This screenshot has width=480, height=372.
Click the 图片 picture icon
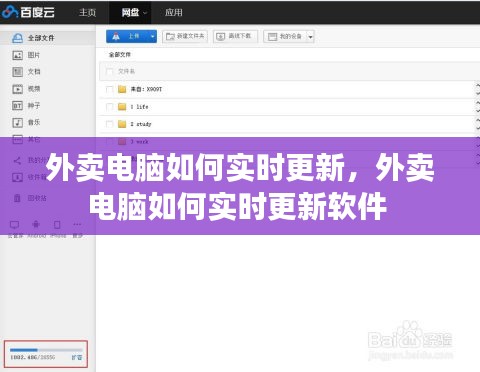coord(17,55)
